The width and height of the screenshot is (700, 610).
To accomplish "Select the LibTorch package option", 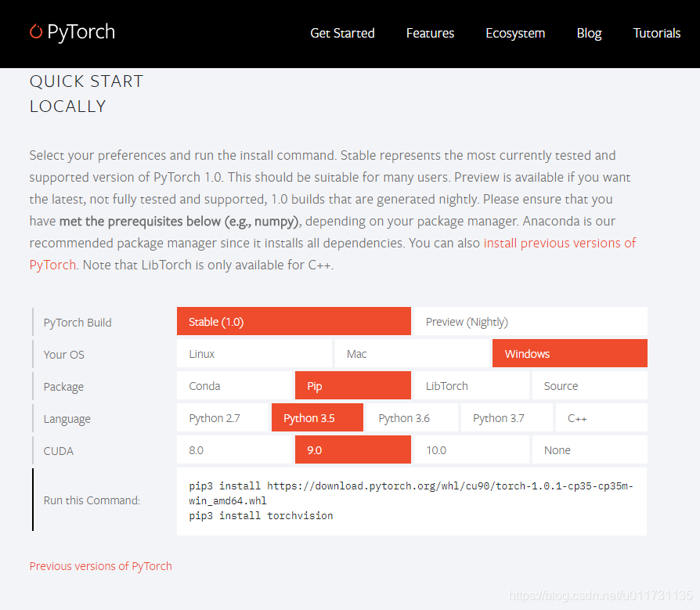I will click(471, 385).
